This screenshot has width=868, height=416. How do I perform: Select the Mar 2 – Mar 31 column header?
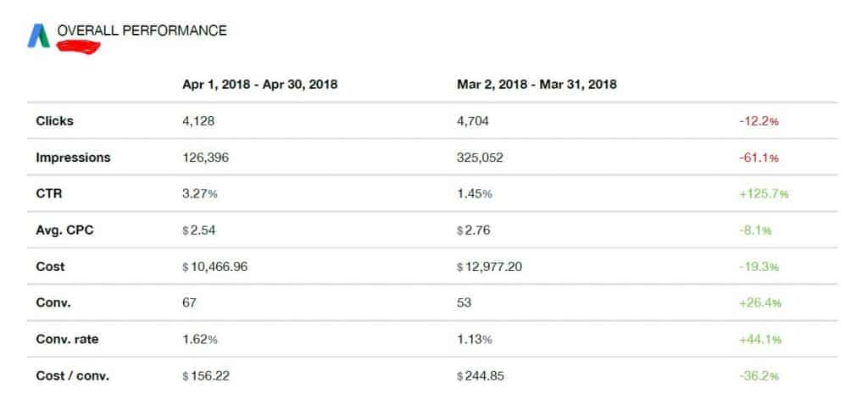[537, 85]
